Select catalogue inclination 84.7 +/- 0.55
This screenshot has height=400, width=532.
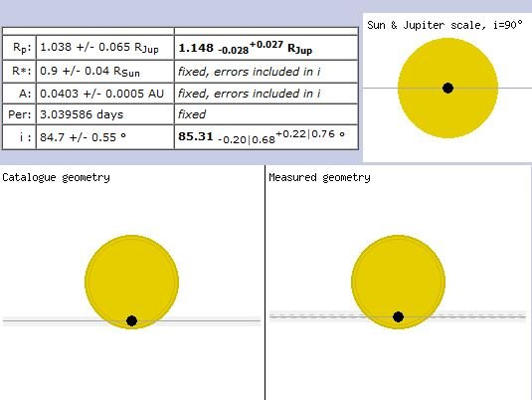(x=84, y=137)
